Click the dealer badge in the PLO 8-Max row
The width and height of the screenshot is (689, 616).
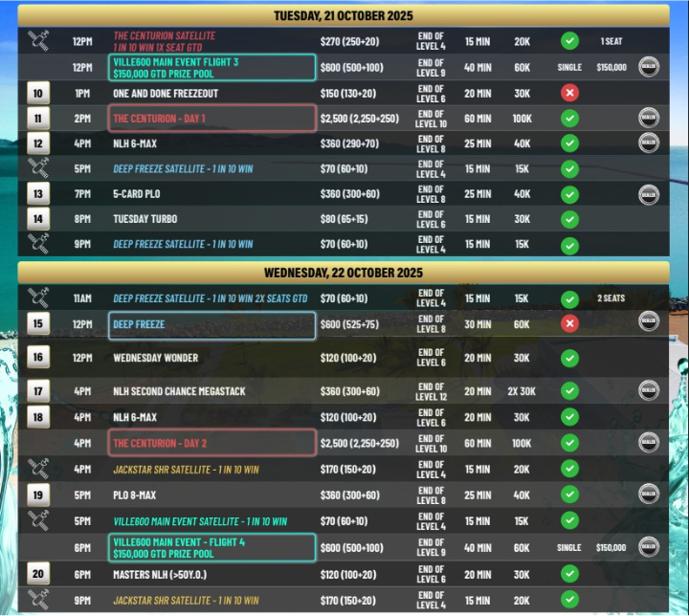pyautogui.click(x=649, y=495)
